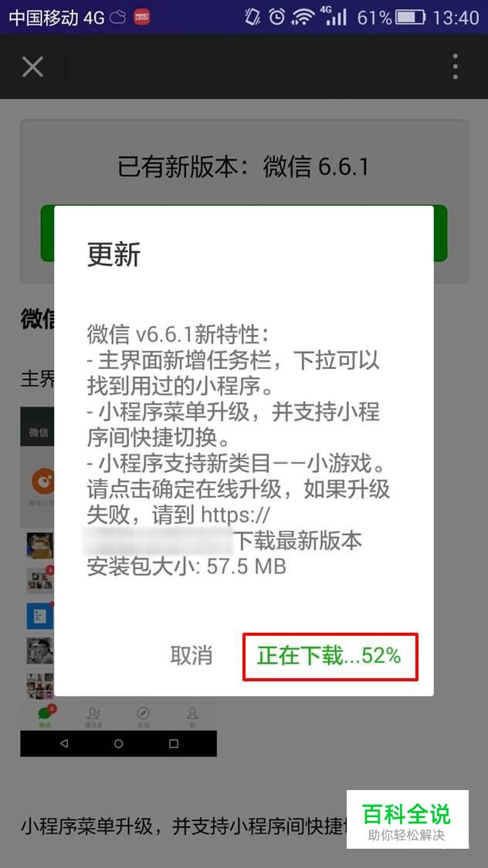Tap the cat avatar in the chat list

(x=40, y=545)
